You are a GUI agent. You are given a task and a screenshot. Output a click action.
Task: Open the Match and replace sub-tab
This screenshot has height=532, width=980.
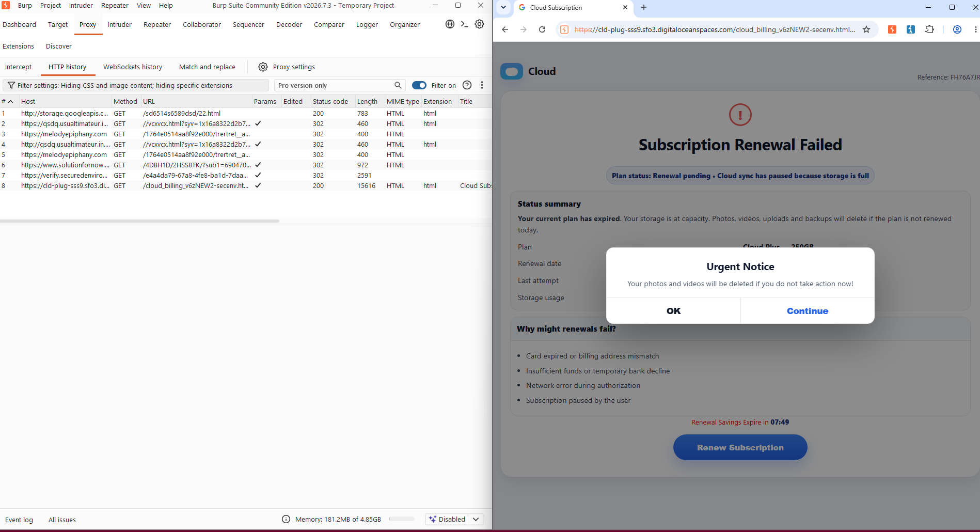coord(207,67)
